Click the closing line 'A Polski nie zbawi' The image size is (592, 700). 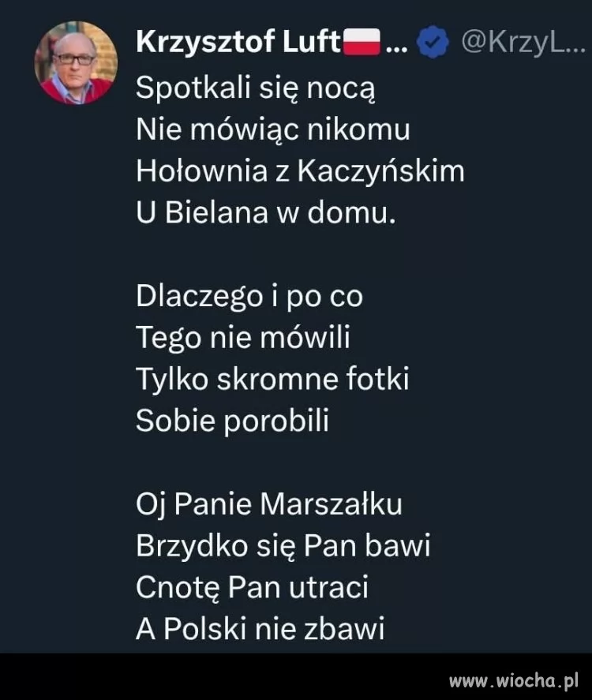click(260, 629)
